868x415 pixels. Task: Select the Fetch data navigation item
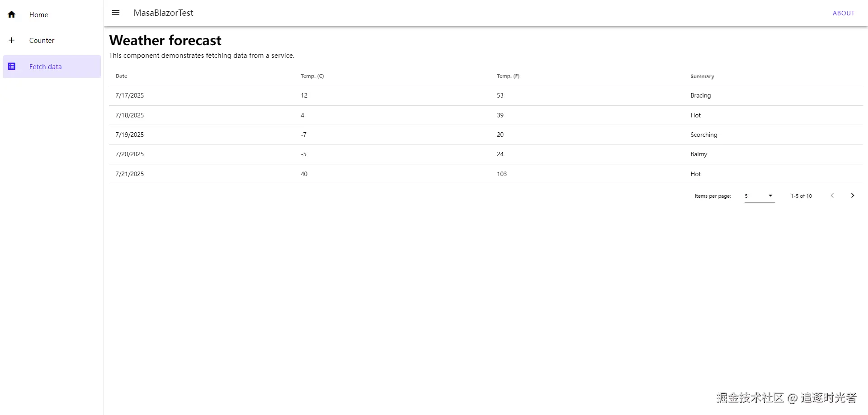click(45, 67)
